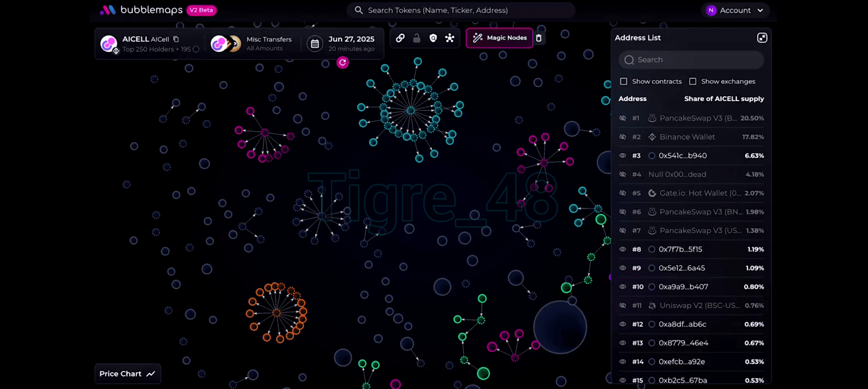This screenshot has height=389, width=868.
Task: Select address row #13 0x8779...46e4
Action: point(691,343)
